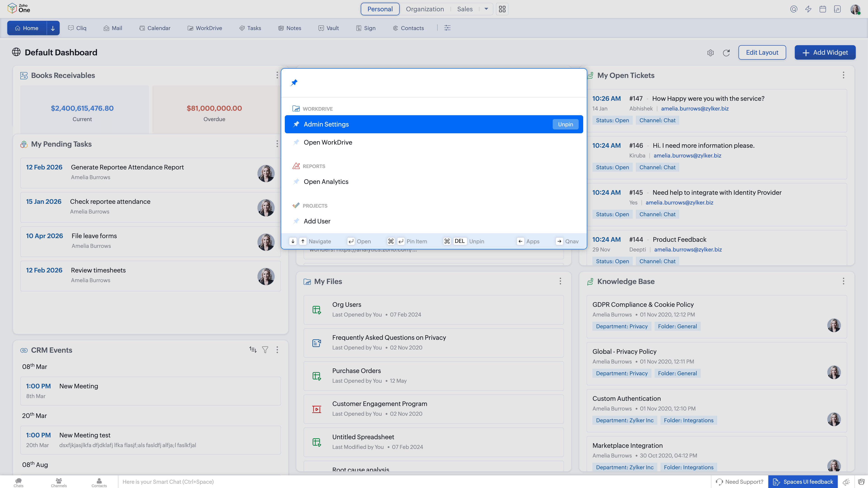Open the Vault app

click(x=328, y=28)
